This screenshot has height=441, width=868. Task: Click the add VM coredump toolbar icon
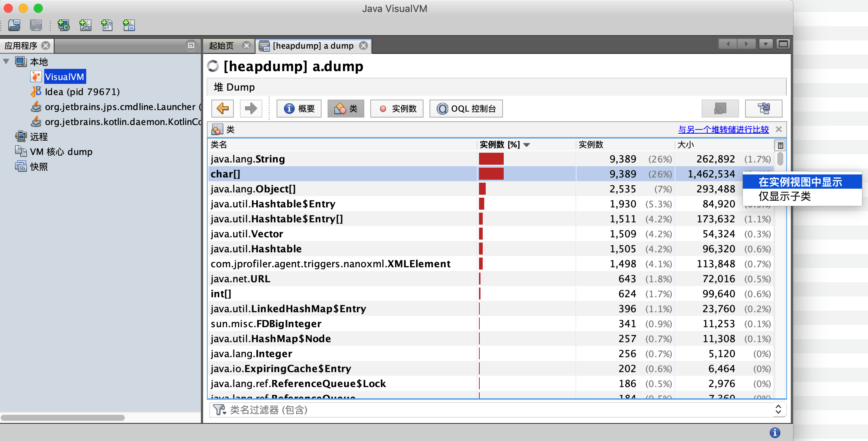coord(107,25)
